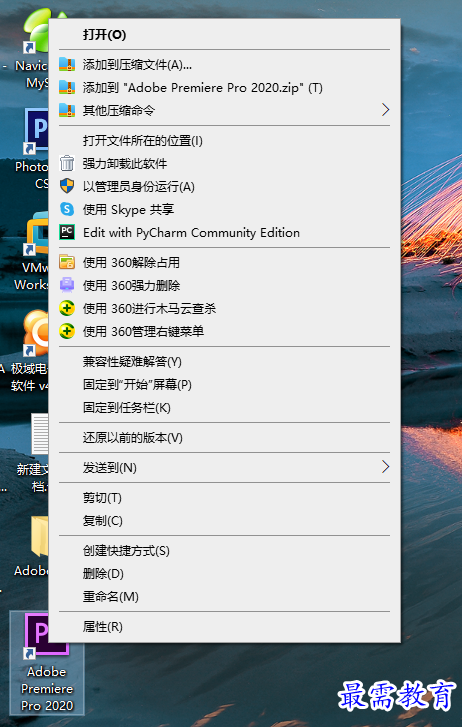Screen dimensions: 462x727
Task: Open the selected shortcut via 打开(O)
Action: point(225,35)
